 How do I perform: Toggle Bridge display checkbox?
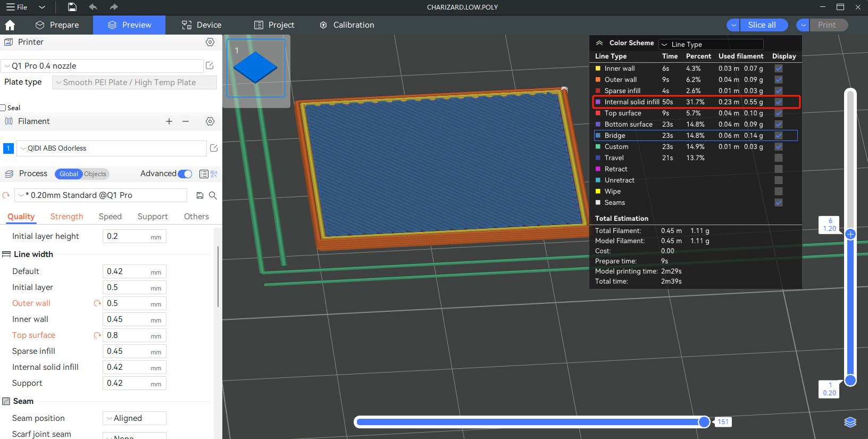pyautogui.click(x=779, y=135)
